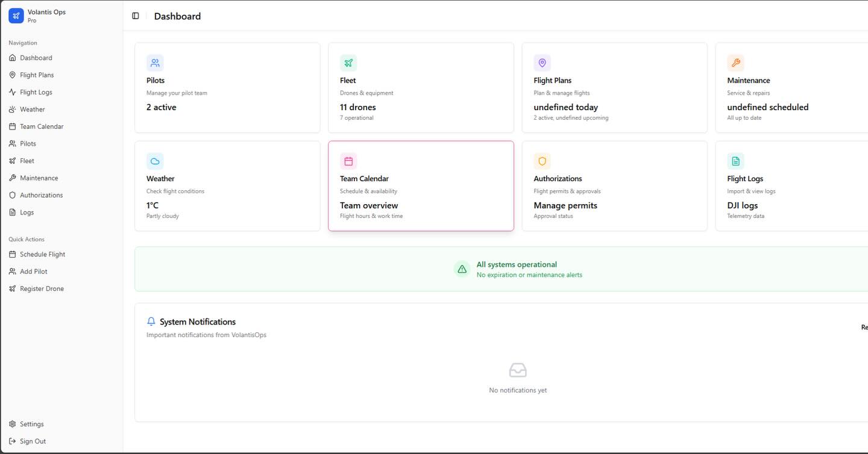The height and width of the screenshot is (454, 868).
Task: Click the Flight Logs card document icon
Action: point(735,161)
